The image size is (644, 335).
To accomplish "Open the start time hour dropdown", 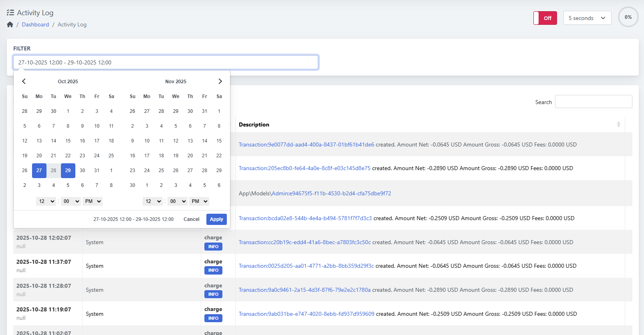I will coord(46,201).
